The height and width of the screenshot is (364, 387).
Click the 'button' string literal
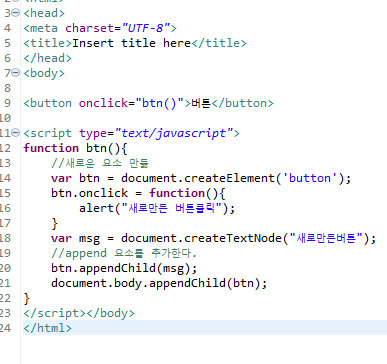click(310, 178)
